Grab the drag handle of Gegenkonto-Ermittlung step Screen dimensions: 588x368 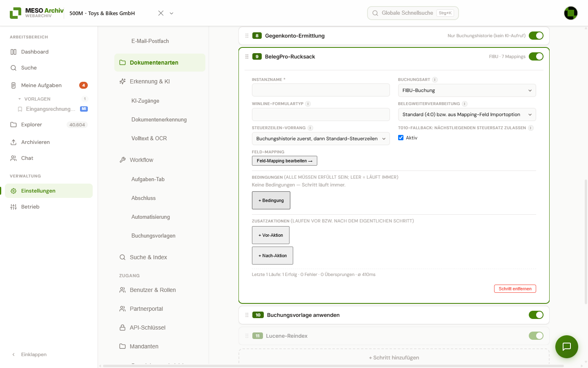tap(247, 36)
